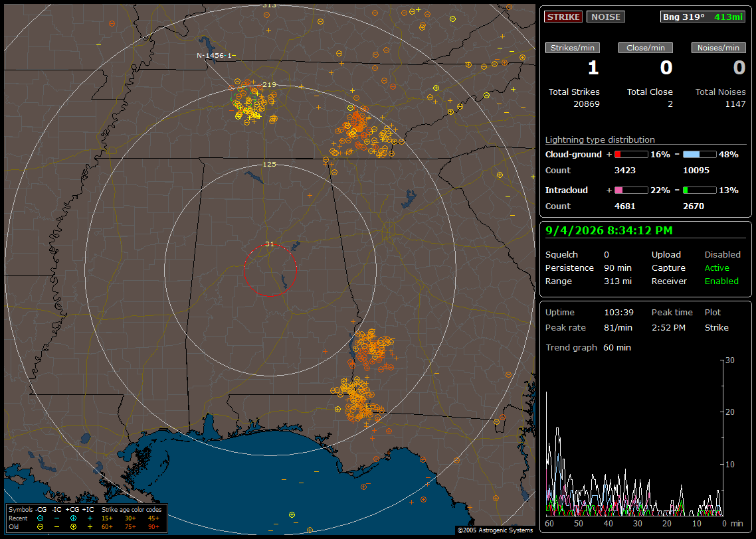Click the Close/min label button
Image resolution: width=756 pixels, height=539 pixels.
[x=646, y=48]
